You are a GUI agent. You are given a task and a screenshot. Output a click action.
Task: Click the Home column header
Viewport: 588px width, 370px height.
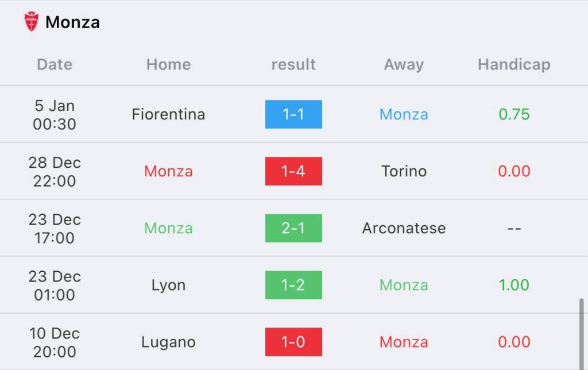click(x=168, y=64)
